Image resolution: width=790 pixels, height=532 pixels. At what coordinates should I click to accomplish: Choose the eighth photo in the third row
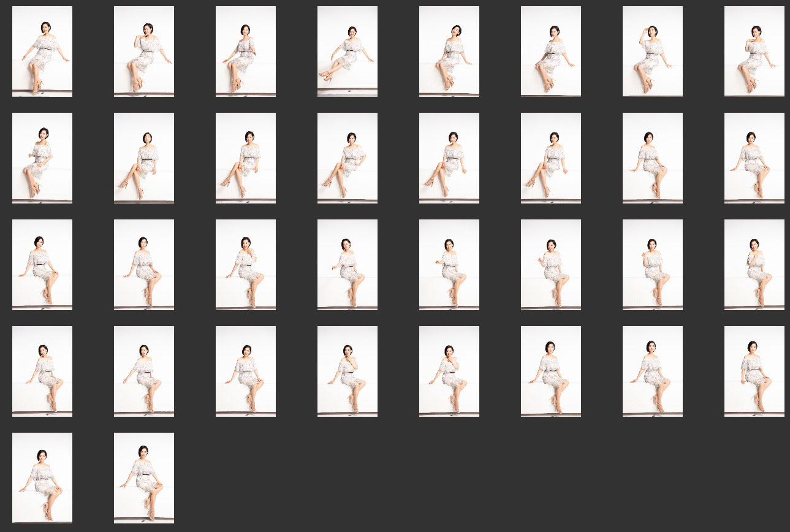pyautogui.click(x=754, y=264)
